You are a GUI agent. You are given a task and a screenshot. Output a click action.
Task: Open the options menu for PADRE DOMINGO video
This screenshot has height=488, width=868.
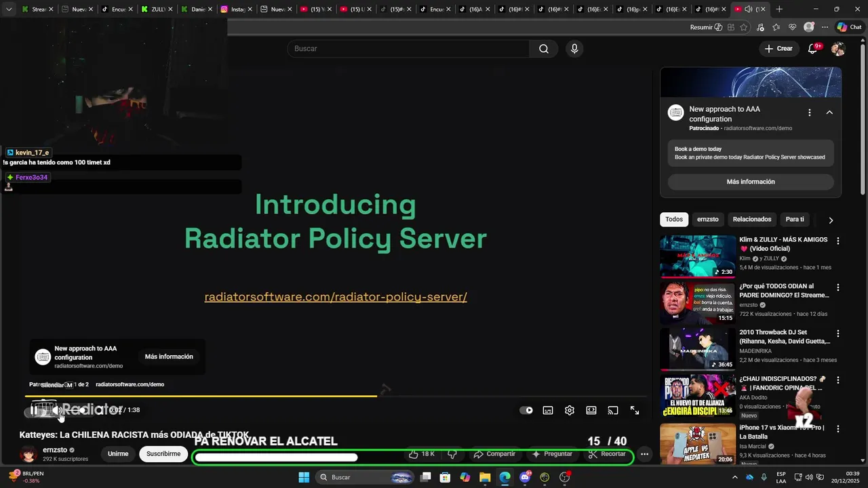[x=838, y=287]
